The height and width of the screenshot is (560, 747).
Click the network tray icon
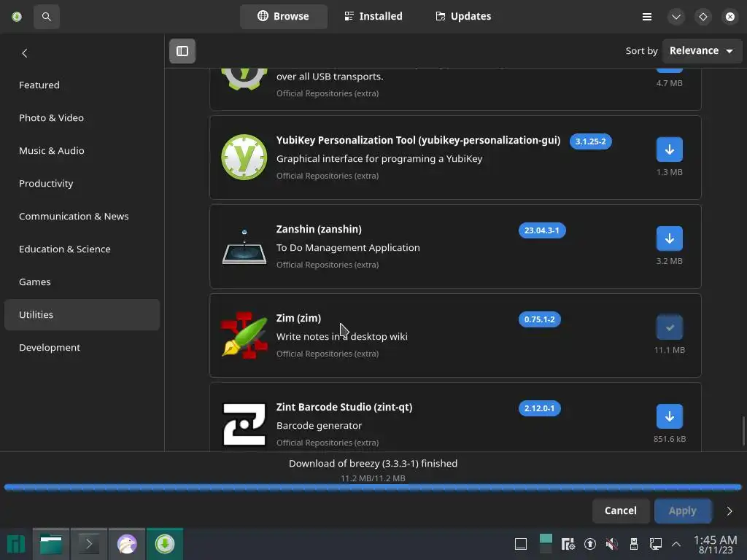(656, 544)
